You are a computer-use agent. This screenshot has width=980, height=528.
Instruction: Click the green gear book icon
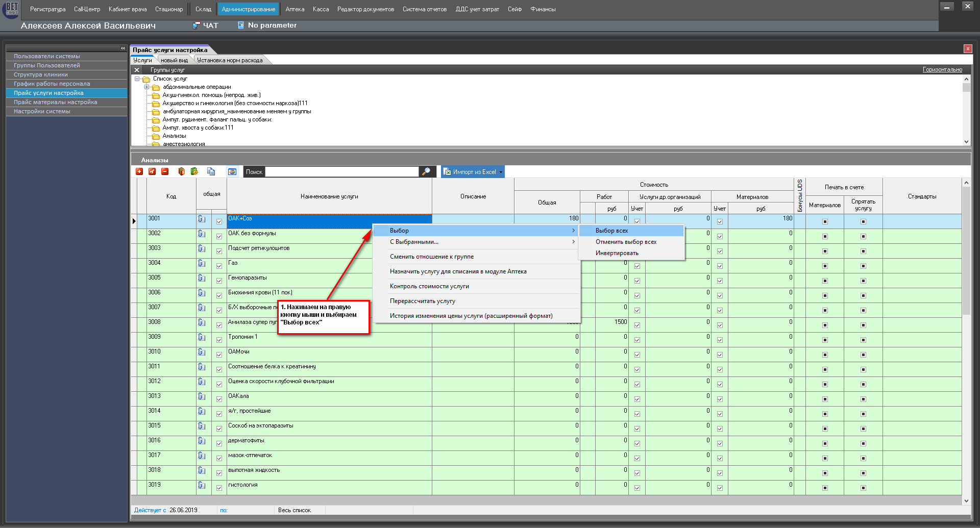[194, 172]
